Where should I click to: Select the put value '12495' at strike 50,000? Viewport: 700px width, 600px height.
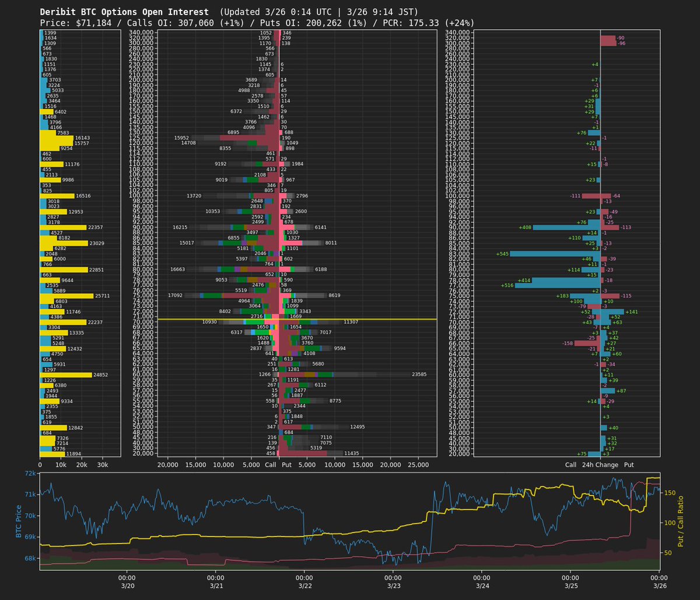(358, 427)
